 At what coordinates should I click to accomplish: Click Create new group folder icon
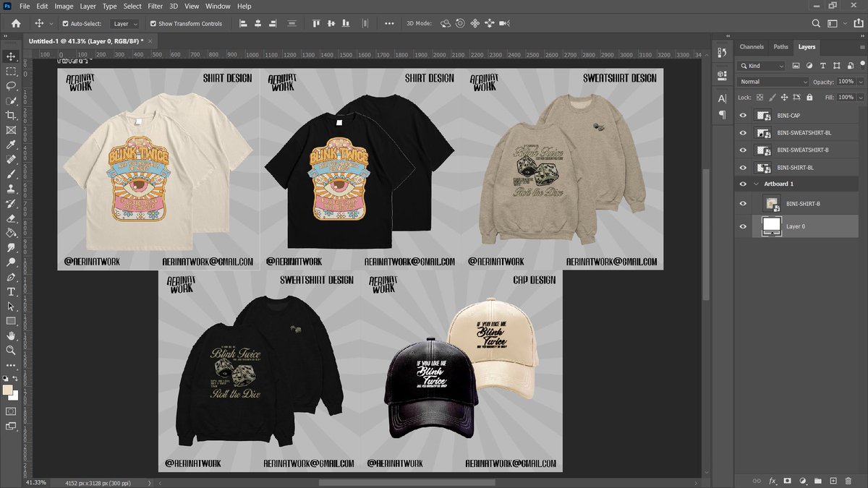coord(817,480)
